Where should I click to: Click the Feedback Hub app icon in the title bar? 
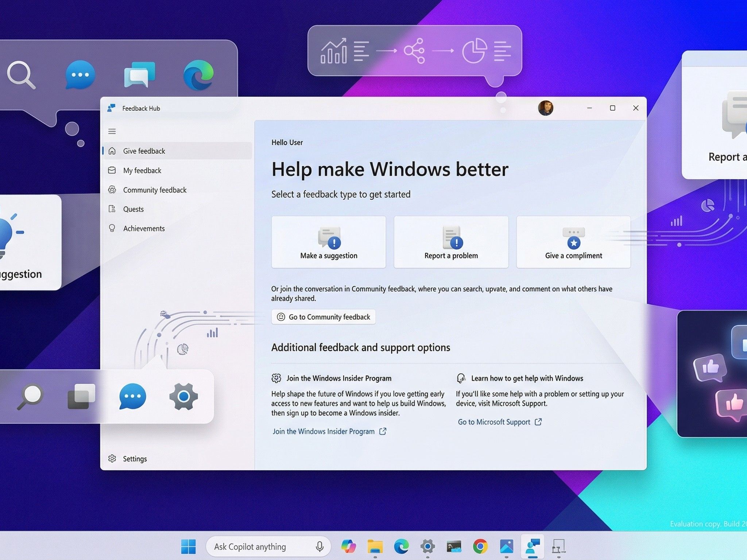click(112, 108)
